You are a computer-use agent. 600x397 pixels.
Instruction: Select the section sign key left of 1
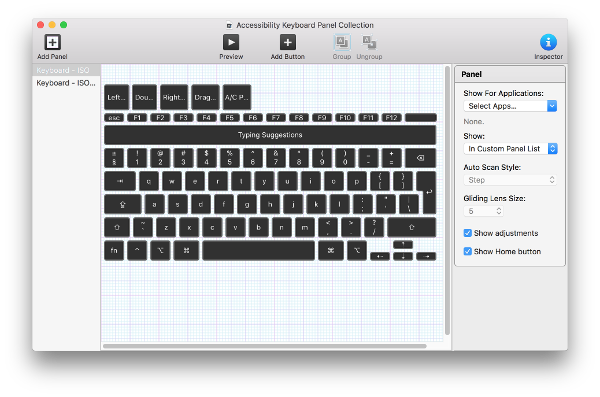(x=114, y=158)
